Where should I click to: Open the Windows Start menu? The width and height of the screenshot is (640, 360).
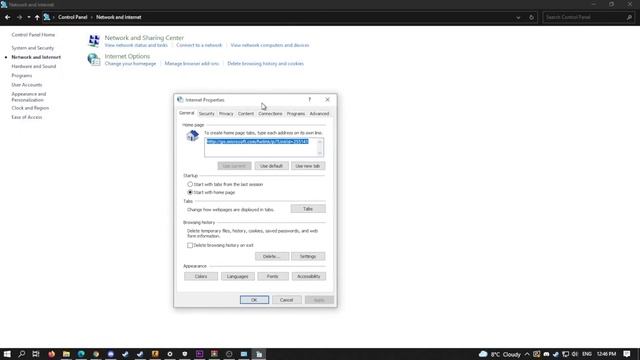(7, 354)
